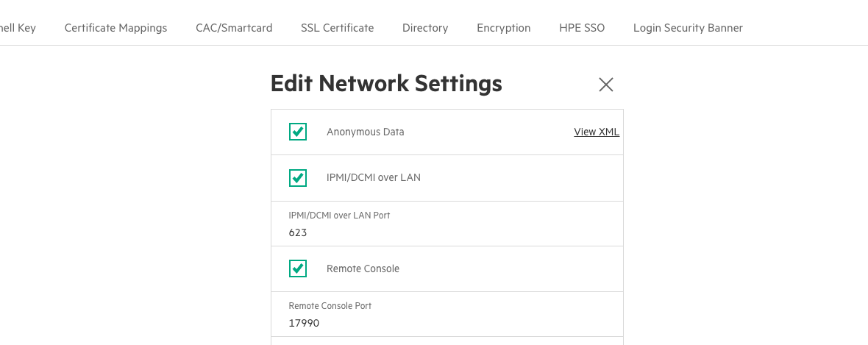Go to the SSL Certificate tab

(337, 28)
